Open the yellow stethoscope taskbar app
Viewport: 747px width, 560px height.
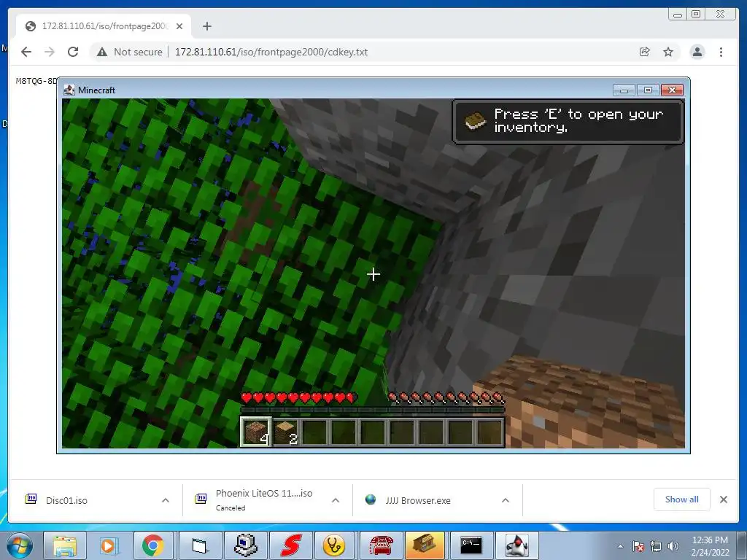coord(336,545)
